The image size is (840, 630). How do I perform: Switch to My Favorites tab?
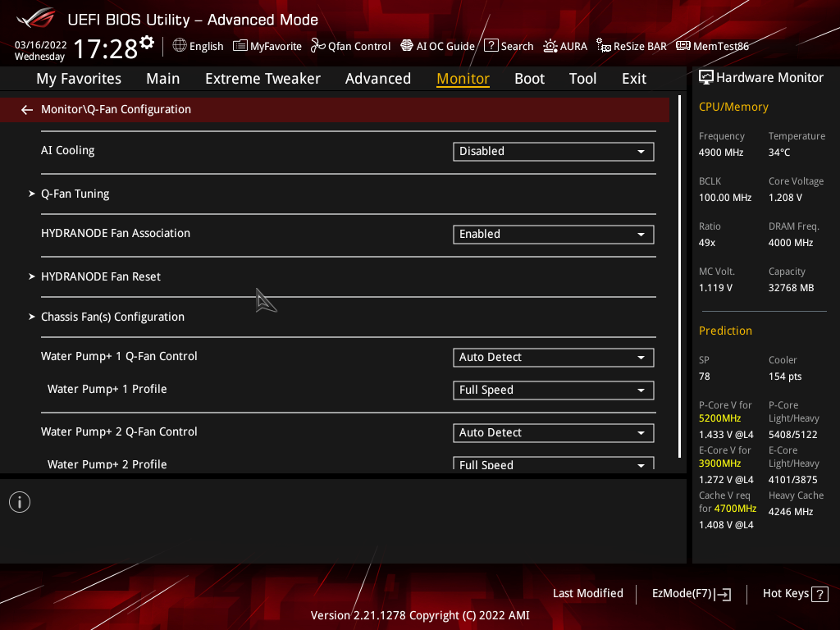click(x=79, y=79)
